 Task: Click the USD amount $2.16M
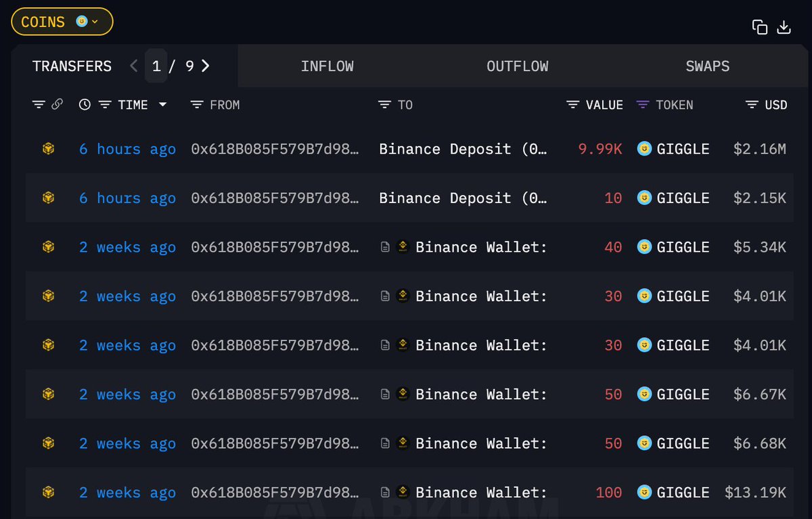tap(760, 149)
